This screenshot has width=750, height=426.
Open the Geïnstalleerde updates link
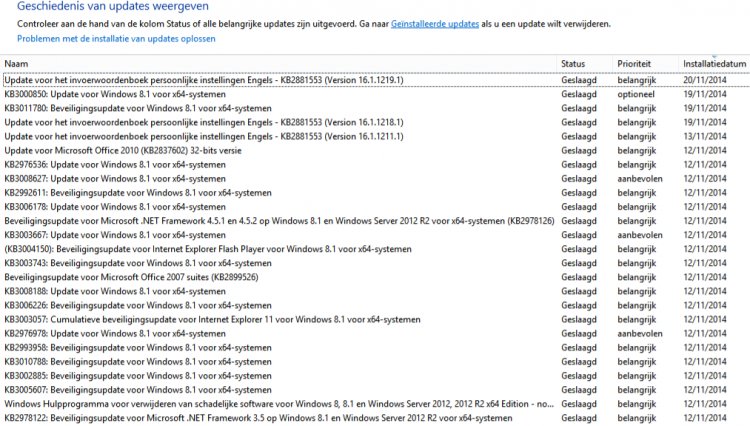pos(435,24)
